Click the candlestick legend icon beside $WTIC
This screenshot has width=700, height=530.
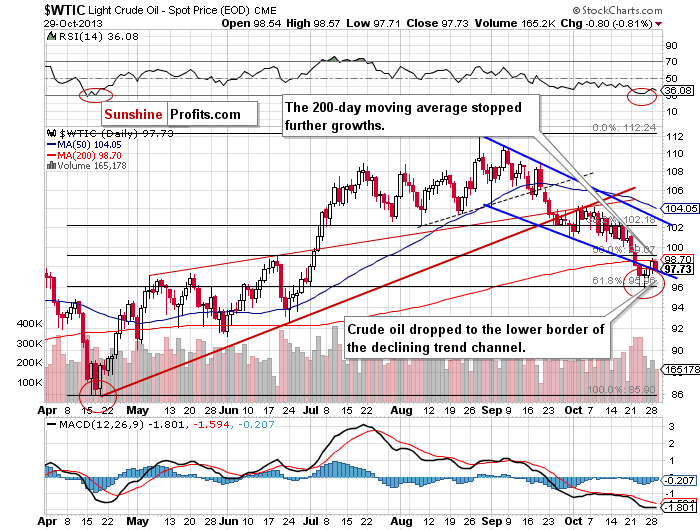51,133
